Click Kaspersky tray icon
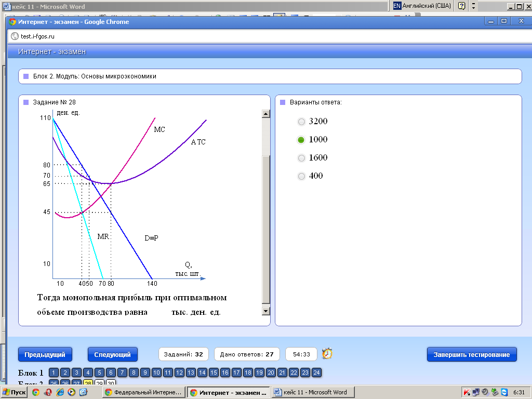This screenshot has height=399, width=532. coord(467,393)
